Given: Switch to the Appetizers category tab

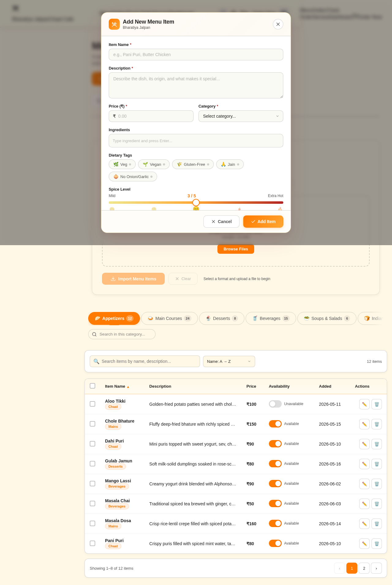Looking at the screenshot, I should 114,318.
